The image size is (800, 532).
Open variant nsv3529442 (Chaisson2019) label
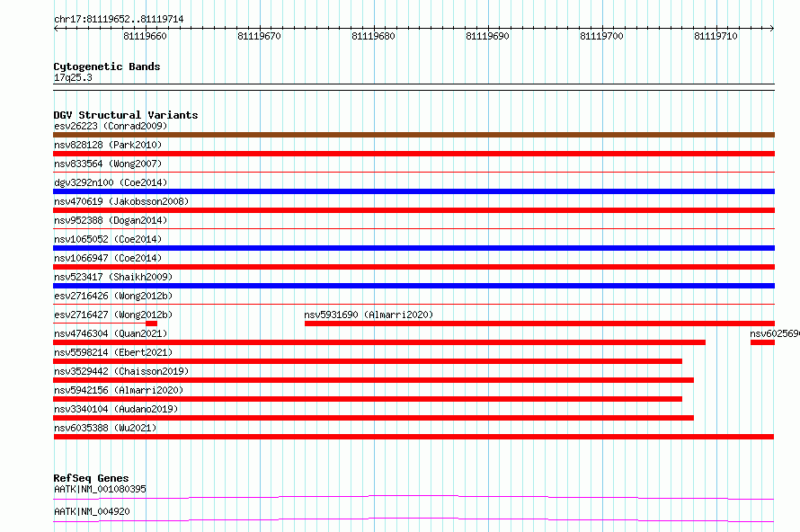point(121,371)
